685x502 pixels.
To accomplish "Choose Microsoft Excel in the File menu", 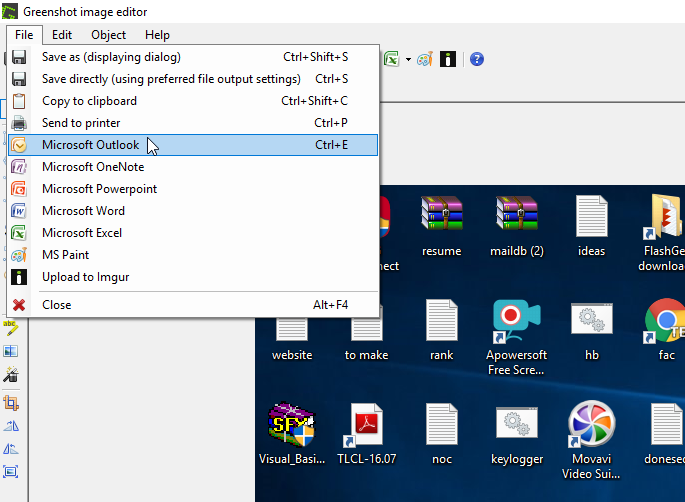I will [193, 233].
